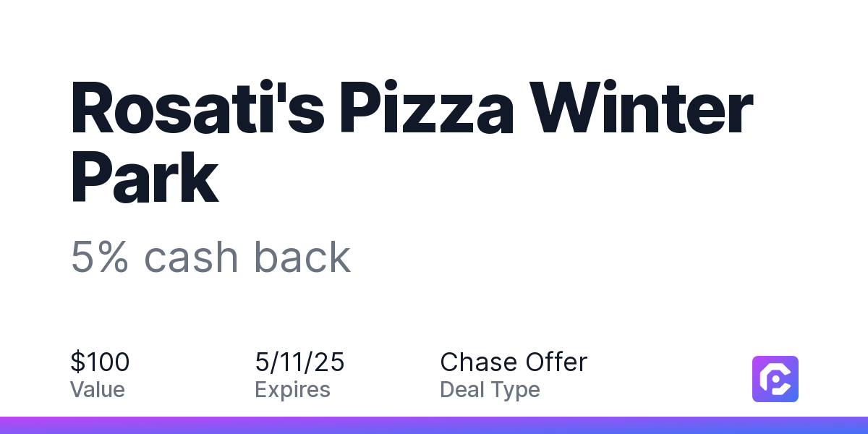Image resolution: width=868 pixels, height=434 pixels.
Task: Click the Expires label
Action: 292,390
